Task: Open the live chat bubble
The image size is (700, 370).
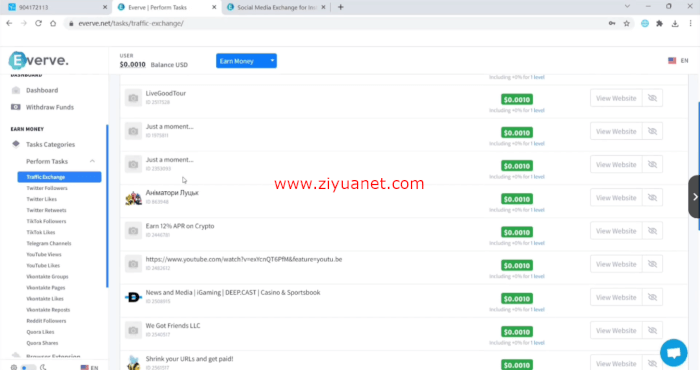Action: coord(673,353)
